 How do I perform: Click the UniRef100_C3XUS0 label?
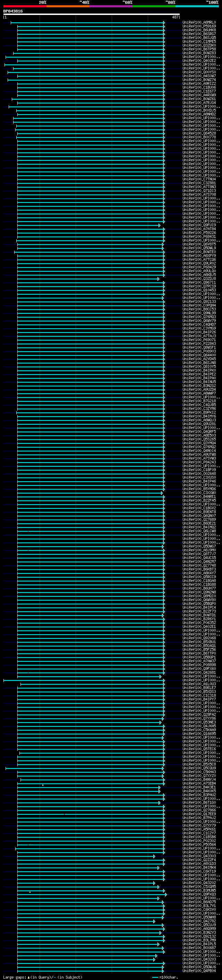(x=199, y=477)
